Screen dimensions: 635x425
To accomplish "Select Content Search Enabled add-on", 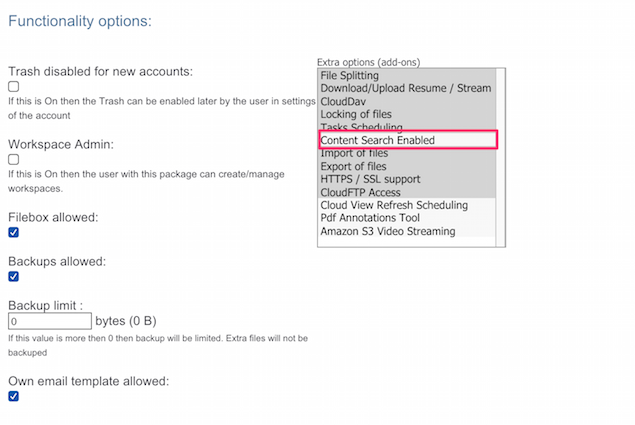I will coord(378,141).
